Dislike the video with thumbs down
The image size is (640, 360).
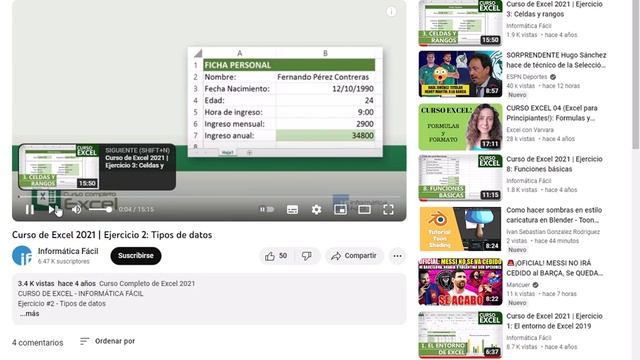point(307,256)
